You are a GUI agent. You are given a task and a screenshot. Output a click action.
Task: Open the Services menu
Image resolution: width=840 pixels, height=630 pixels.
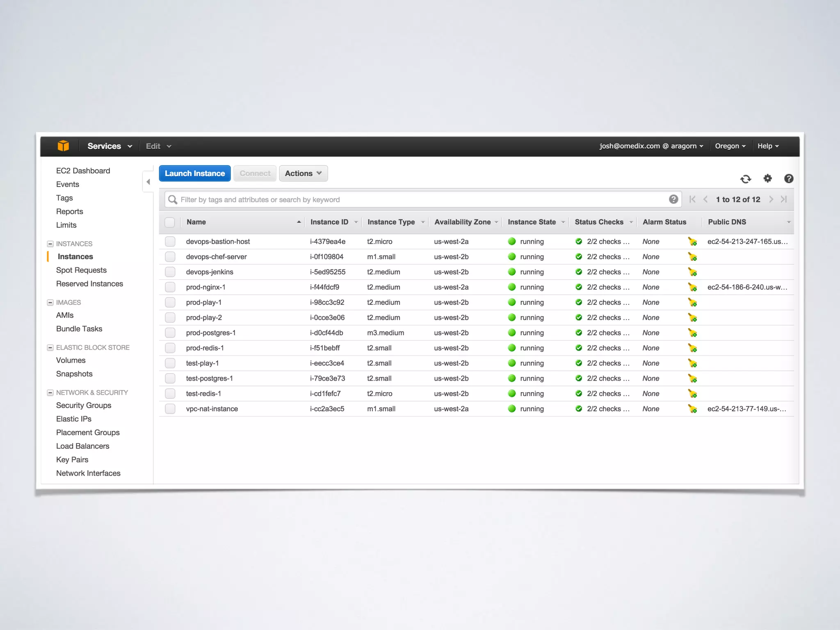click(x=110, y=146)
